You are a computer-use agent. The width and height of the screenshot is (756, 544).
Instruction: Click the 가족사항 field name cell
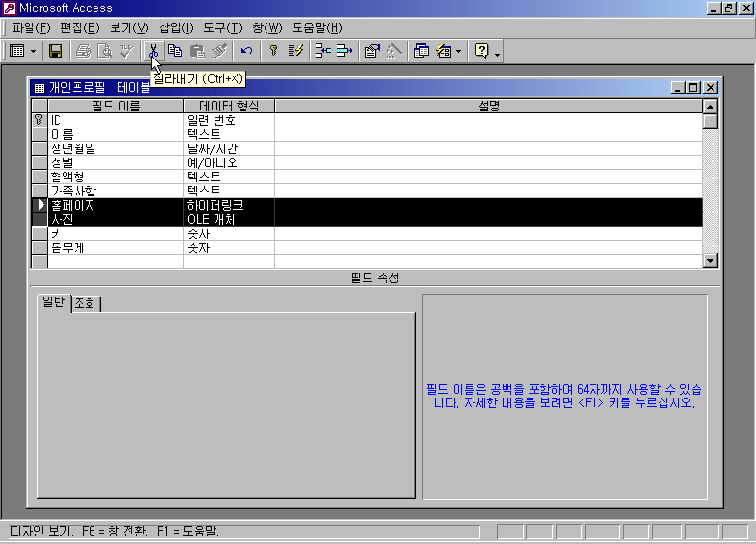[115, 191]
